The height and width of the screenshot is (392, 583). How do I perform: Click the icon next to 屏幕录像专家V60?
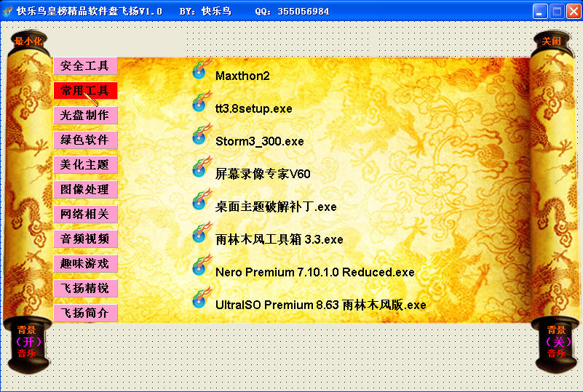[x=202, y=167]
